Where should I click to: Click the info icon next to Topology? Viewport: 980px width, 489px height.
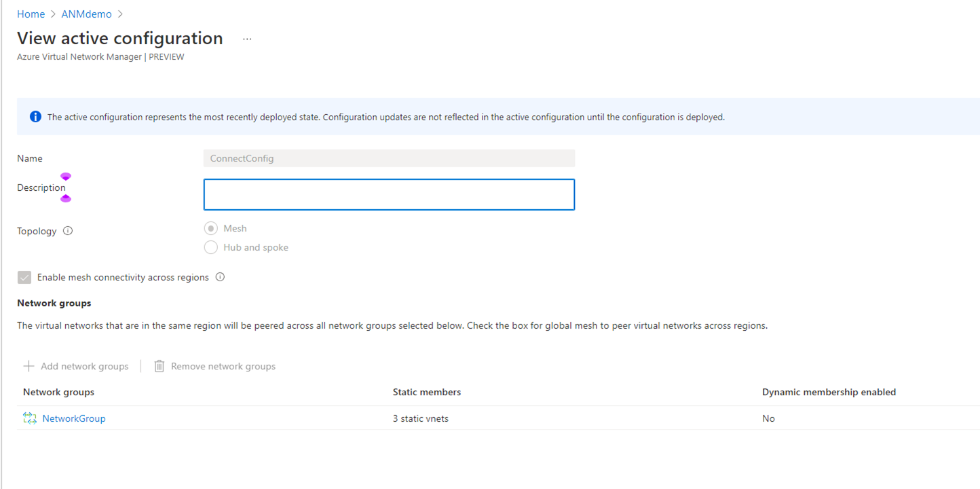[68, 231]
